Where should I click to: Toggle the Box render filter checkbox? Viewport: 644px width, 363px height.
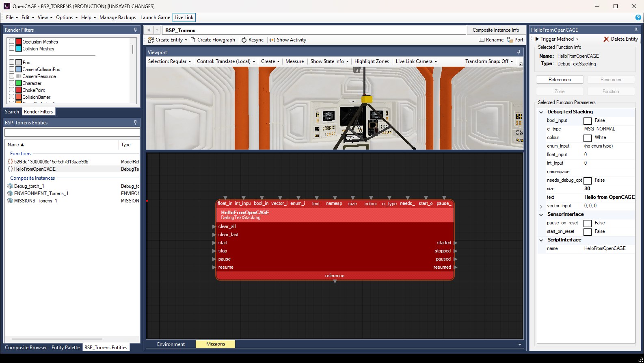[x=12, y=62]
